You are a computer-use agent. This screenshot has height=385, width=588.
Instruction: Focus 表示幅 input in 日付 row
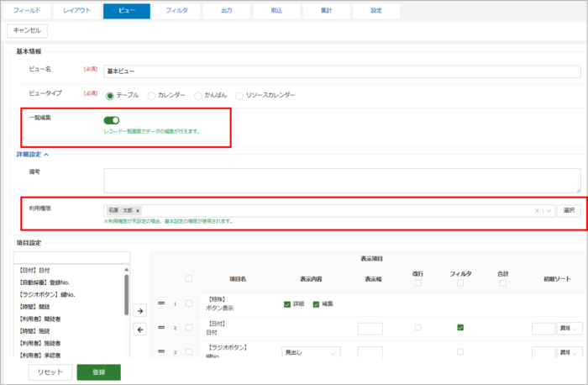coord(370,329)
